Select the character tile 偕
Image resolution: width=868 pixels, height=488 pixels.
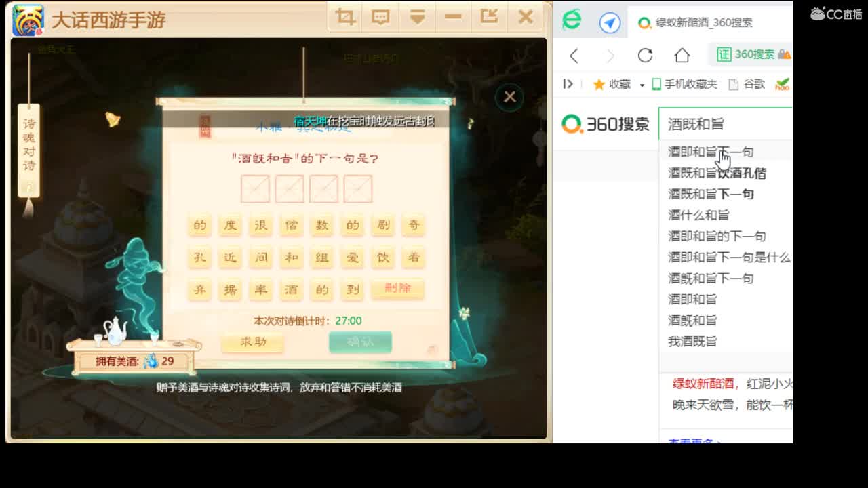pos(292,226)
